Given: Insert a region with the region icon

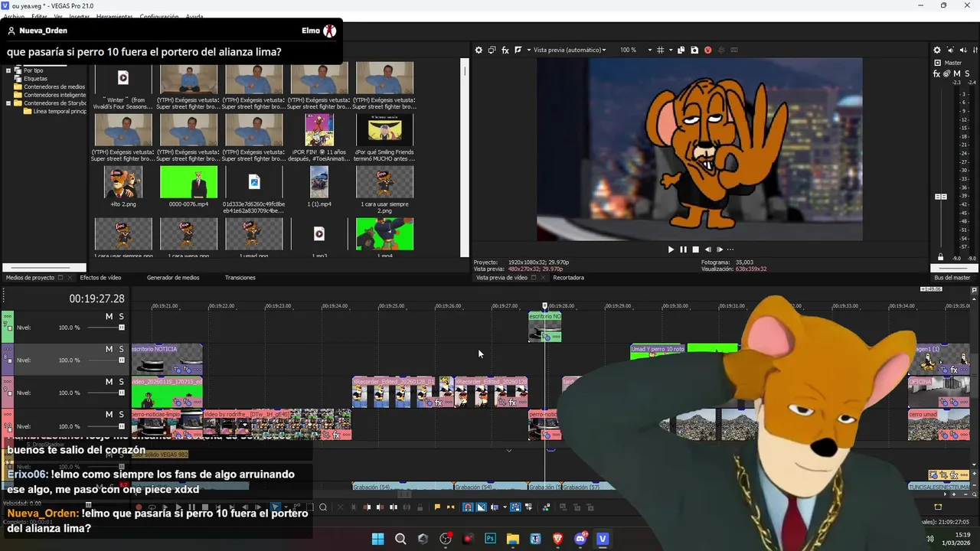Looking at the screenshot, I should pyautogui.click(x=450, y=507).
